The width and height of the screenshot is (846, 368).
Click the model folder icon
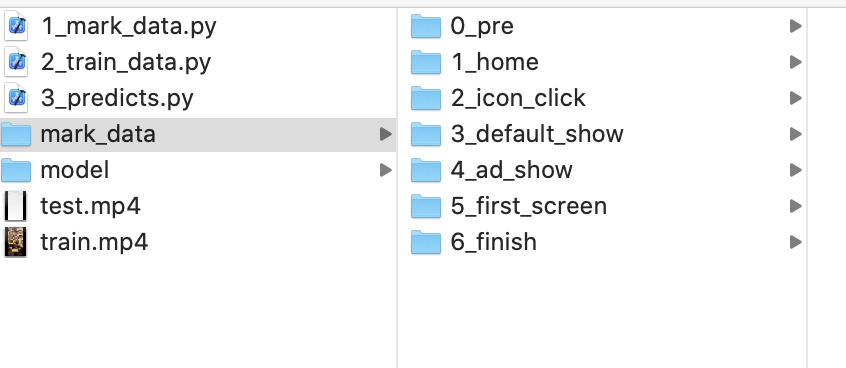16,170
